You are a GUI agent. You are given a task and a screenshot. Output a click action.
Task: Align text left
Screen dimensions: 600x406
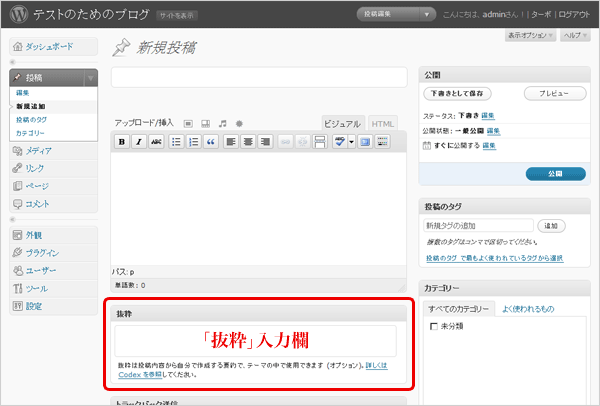230,142
